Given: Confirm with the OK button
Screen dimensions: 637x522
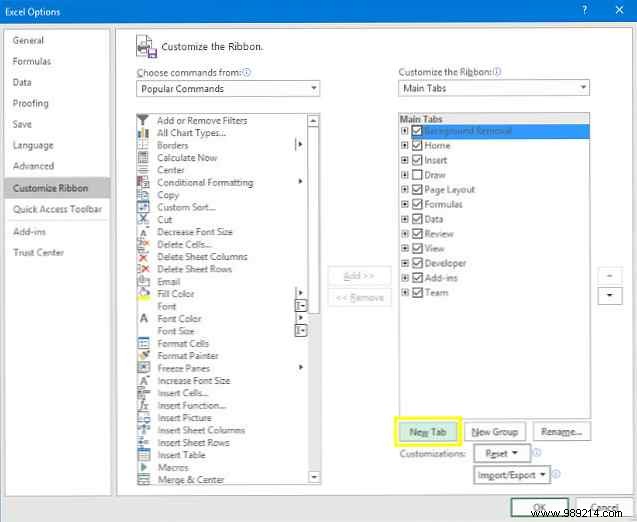Looking at the screenshot, I should click(539, 507).
